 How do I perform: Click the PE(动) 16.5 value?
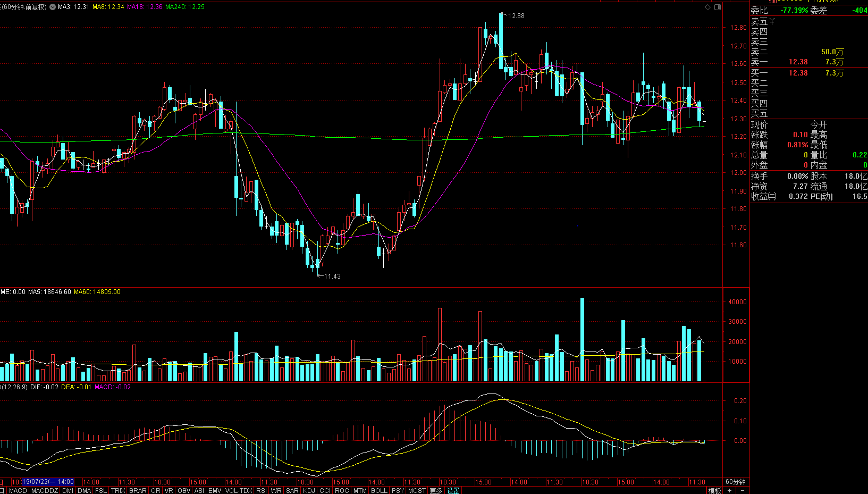(860, 196)
